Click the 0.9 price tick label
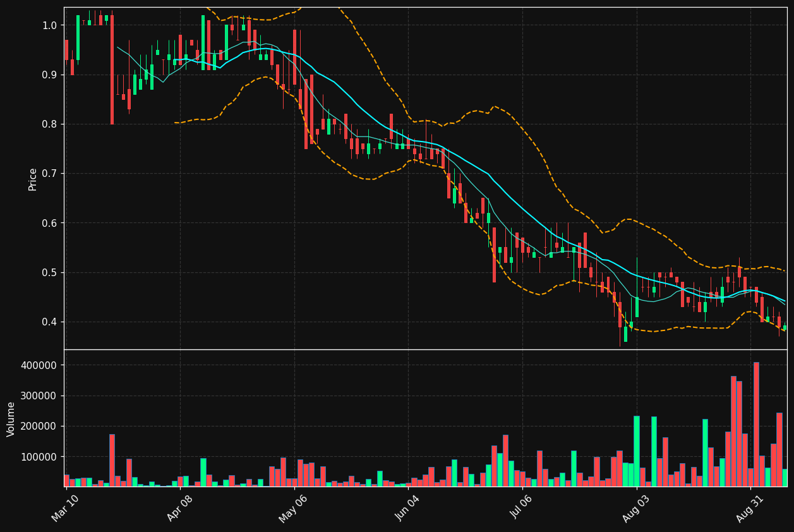 pyautogui.click(x=49, y=75)
